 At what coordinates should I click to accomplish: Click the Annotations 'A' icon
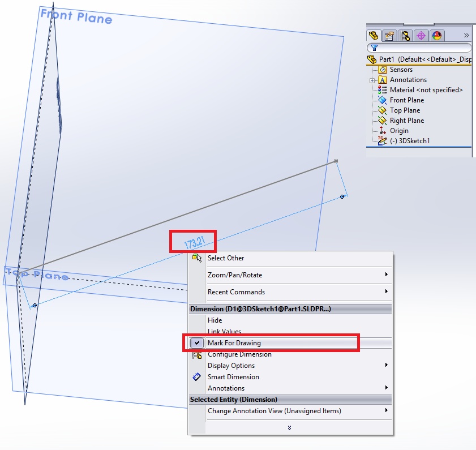point(383,80)
